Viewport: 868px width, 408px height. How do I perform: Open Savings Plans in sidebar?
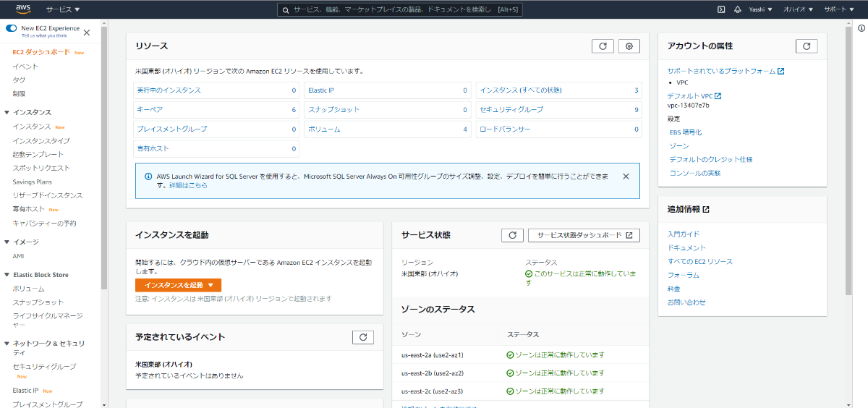click(33, 182)
